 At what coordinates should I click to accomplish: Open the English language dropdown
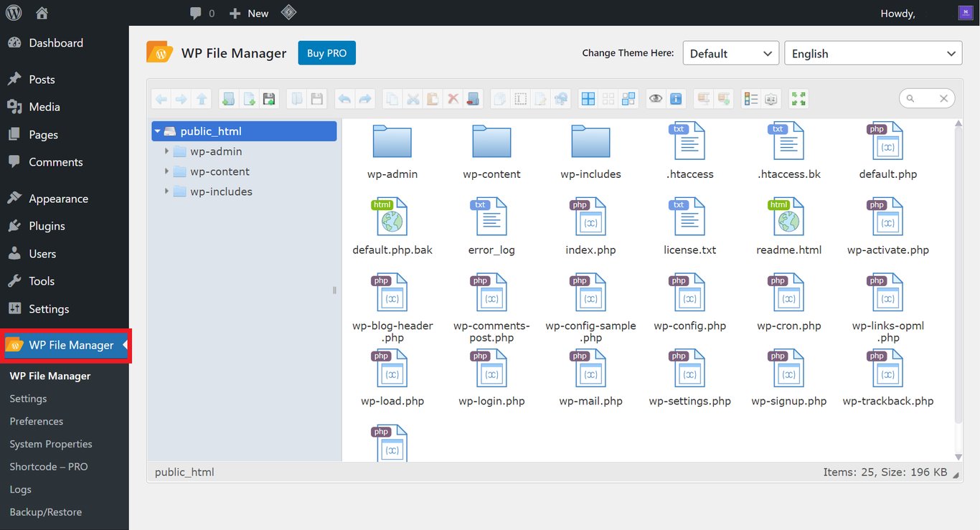pos(872,52)
